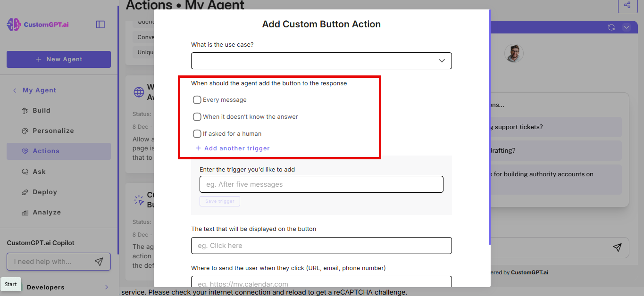Select the 'If asked for a human' option
644x296 pixels.
click(197, 133)
